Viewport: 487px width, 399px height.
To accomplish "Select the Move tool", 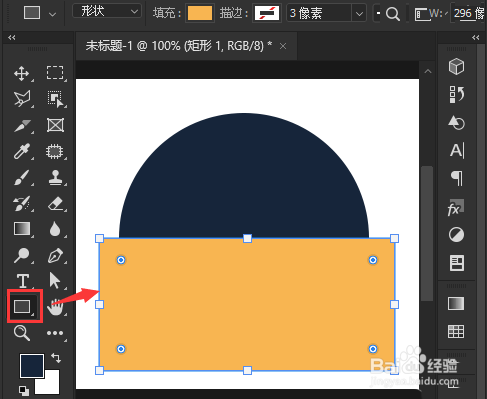I will click(22, 73).
